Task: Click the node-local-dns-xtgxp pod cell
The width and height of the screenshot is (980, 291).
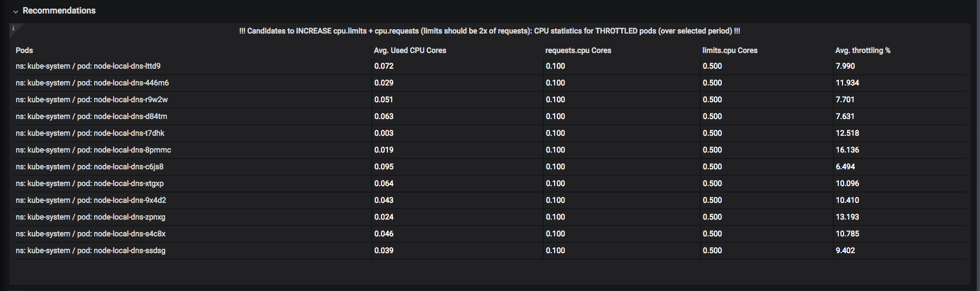Action: pos(89,183)
